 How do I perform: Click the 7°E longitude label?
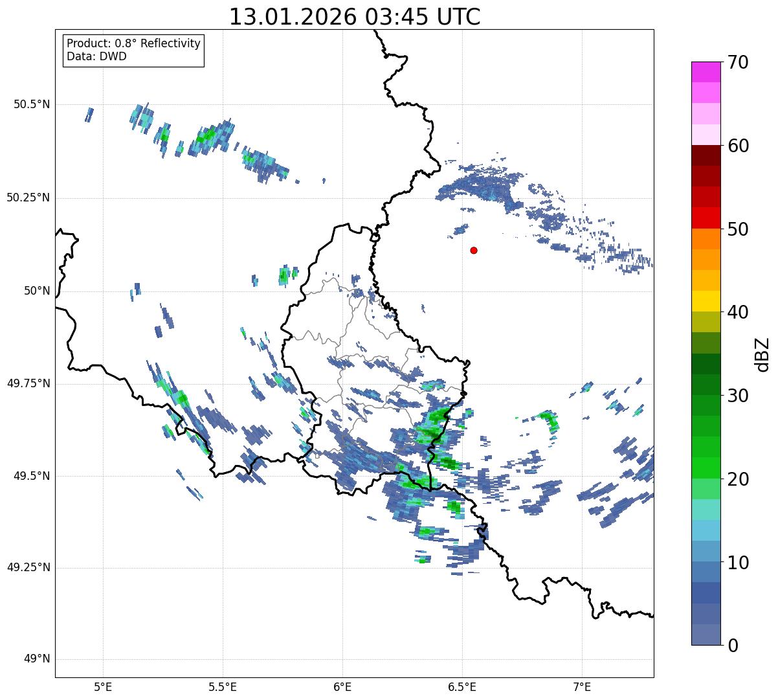pos(583,686)
